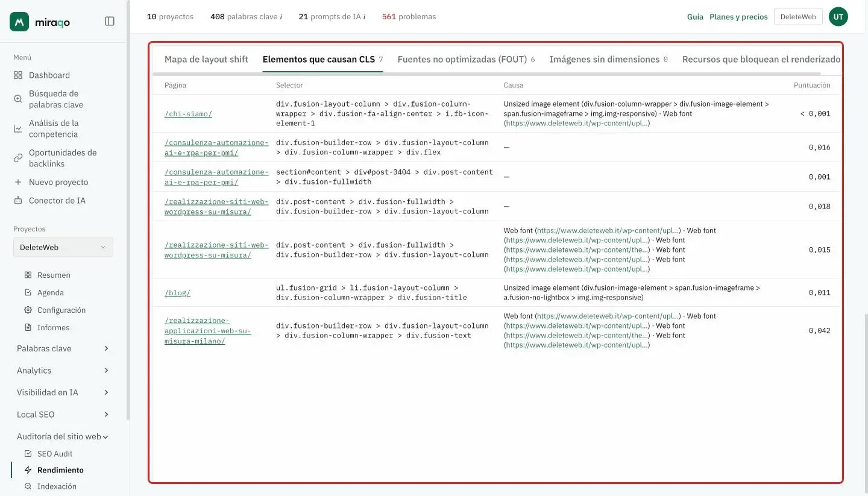Viewport: 868px width, 496px height.
Task: Expand the Palabras clave section
Action: point(63,348)
